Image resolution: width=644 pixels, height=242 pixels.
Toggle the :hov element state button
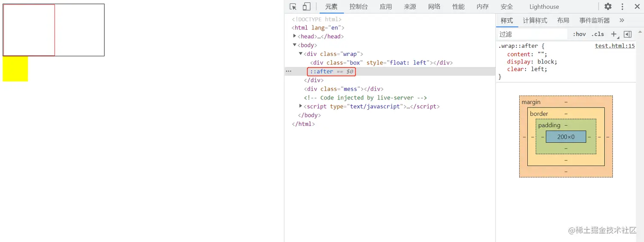[579, 34]
